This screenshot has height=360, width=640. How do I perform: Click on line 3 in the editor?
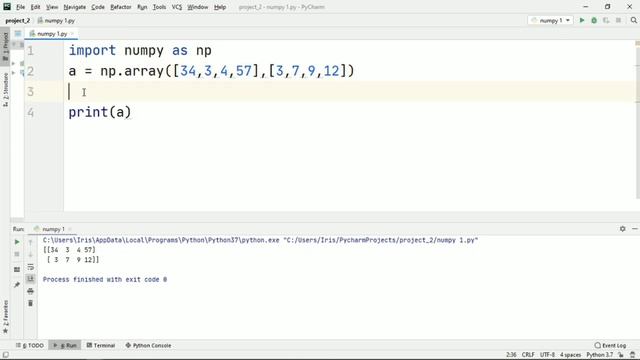(x=351, y=91)
